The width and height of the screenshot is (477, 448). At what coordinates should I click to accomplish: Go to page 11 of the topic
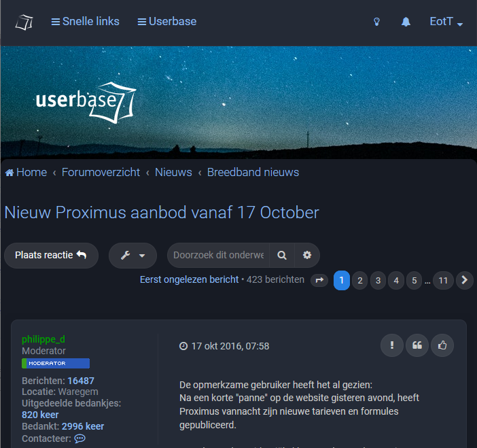coord(443,280)
